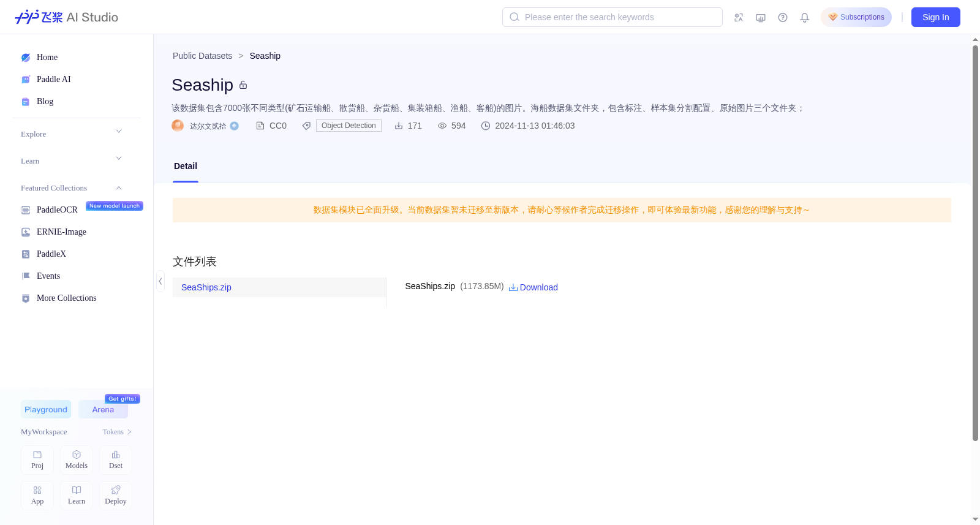Click the (1173.85M) file size text

tap(482, 286)
